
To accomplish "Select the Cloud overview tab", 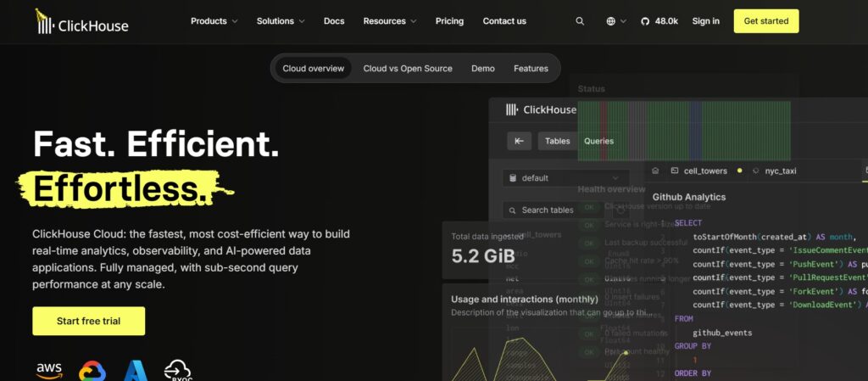I will pyautogui.click(x=314, y=68).
